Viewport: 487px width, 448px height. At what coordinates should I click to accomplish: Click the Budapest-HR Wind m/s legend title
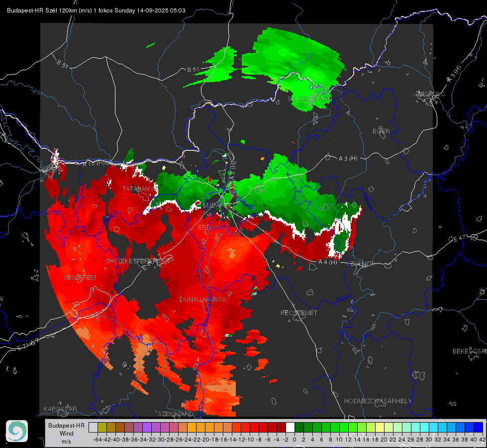click(x=67, y=434)
